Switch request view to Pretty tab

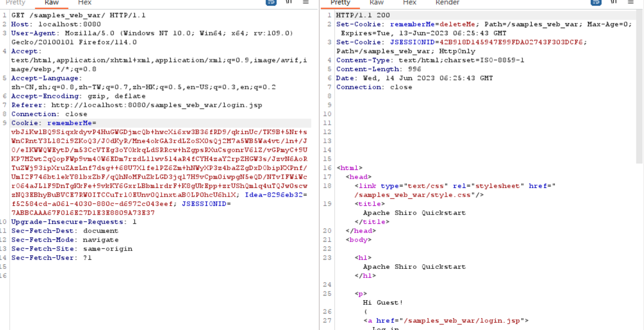(x=15, y=3)
